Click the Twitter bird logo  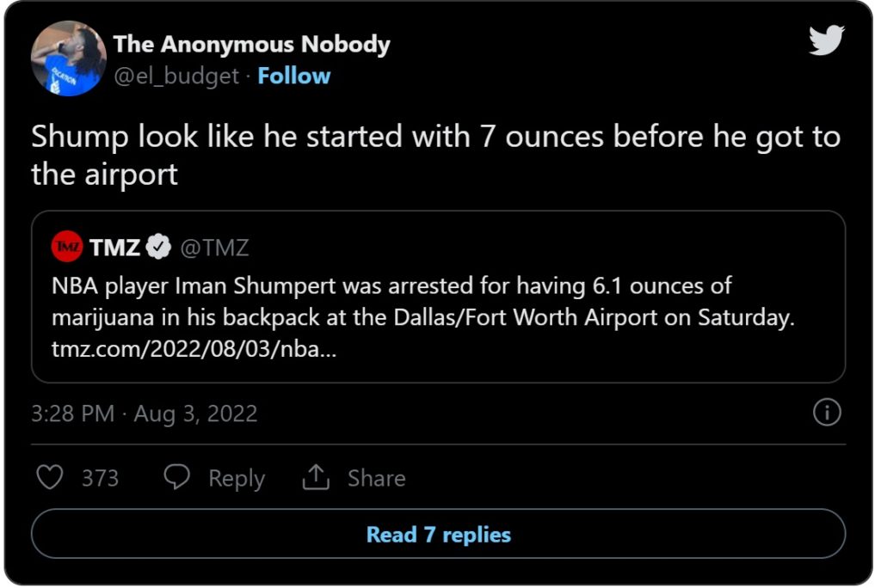826,40
